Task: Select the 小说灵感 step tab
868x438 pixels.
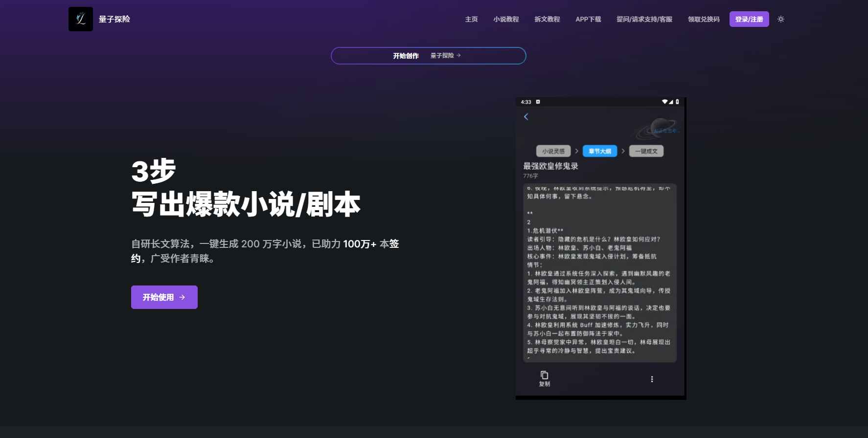Action: tap(553, 151)
